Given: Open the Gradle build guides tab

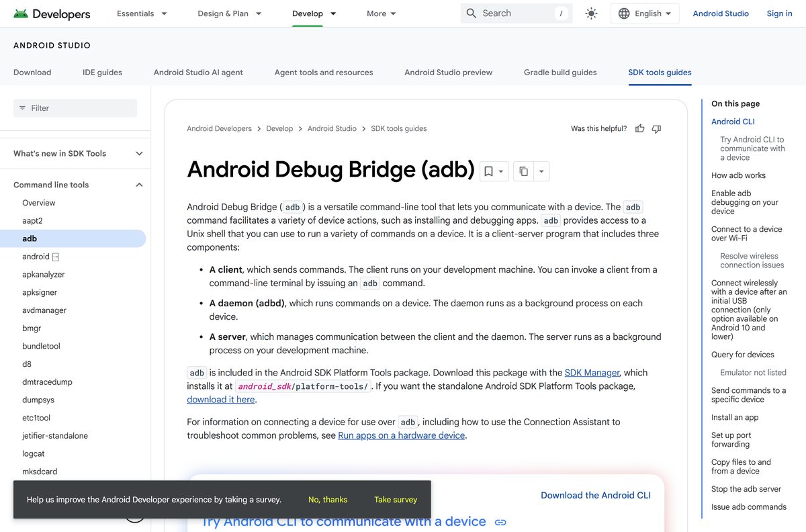Looking at the screenshot, I should coord(560,73).
